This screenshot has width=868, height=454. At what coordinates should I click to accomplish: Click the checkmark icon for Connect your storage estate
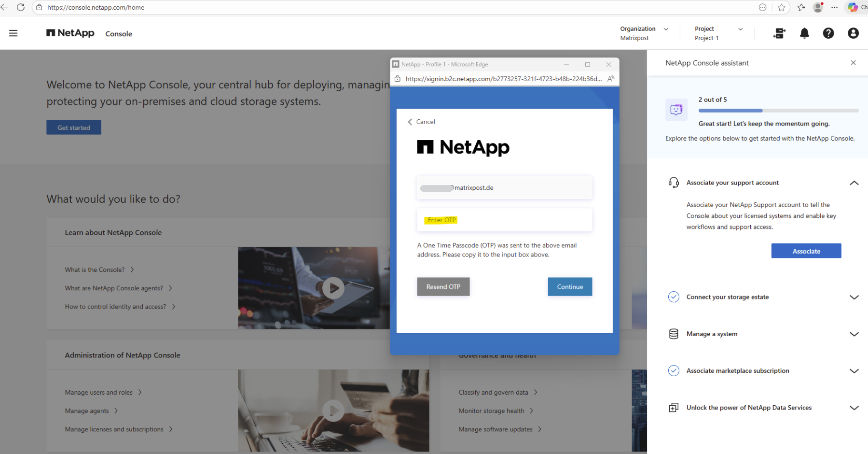click(x=674, y=297)
